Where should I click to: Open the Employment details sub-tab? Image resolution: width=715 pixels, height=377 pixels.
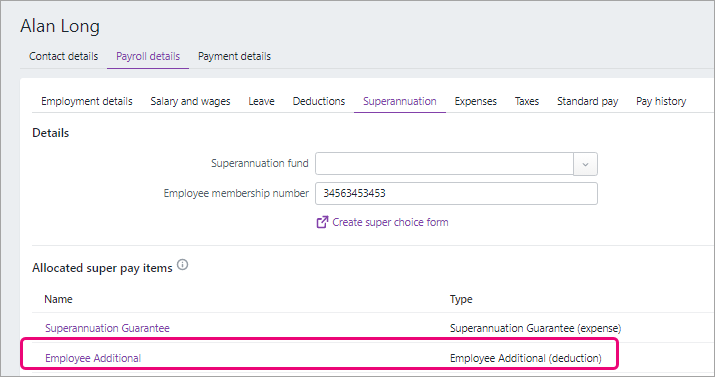[x=87, y=101]
